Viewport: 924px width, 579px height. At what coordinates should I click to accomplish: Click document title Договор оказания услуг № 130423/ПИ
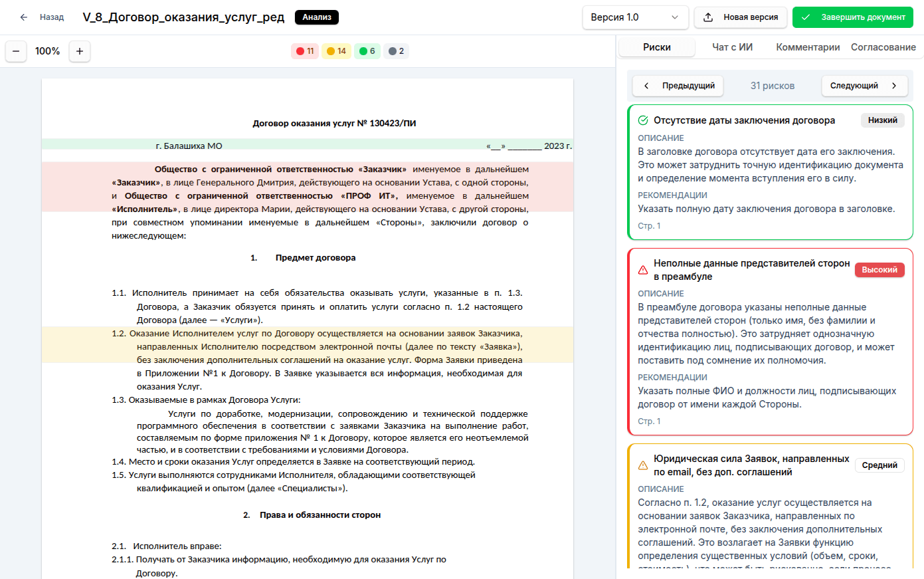point(334,124)
